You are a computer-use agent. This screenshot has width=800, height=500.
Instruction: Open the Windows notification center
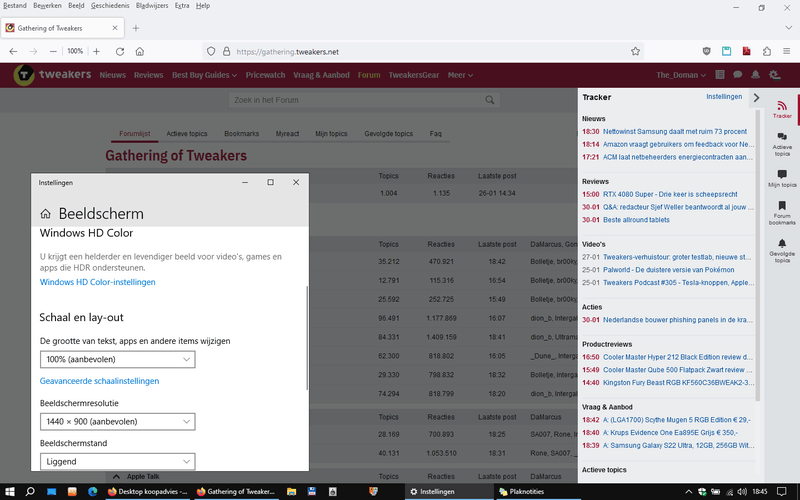click(x=782, y=492)
